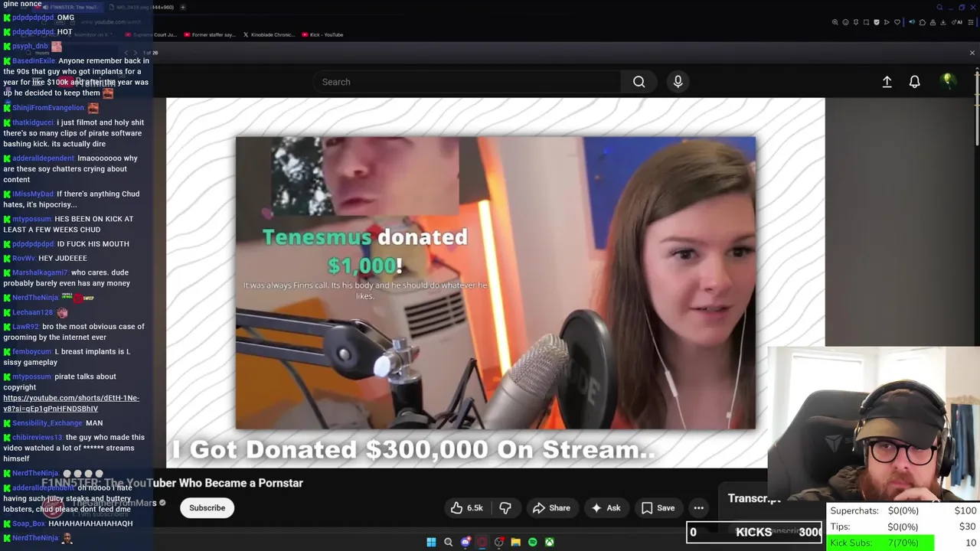Open the Opera GX browser taskbar icon

482,542
